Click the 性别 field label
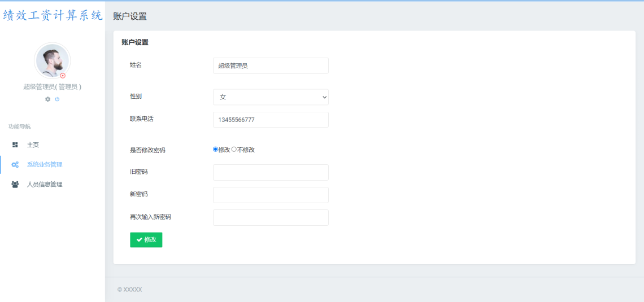The height and width of the screenshot is (302, 644). [x=136, y=96]
